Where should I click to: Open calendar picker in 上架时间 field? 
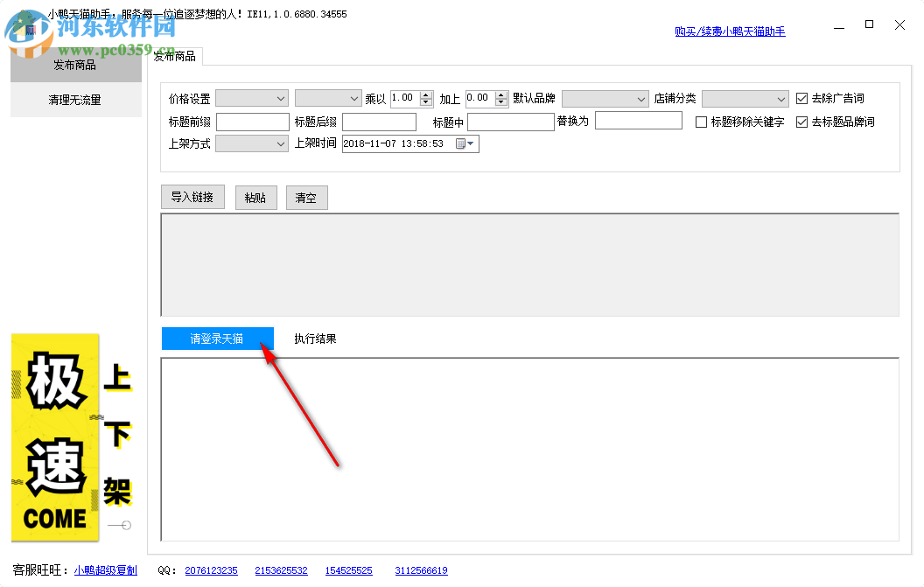464,144
